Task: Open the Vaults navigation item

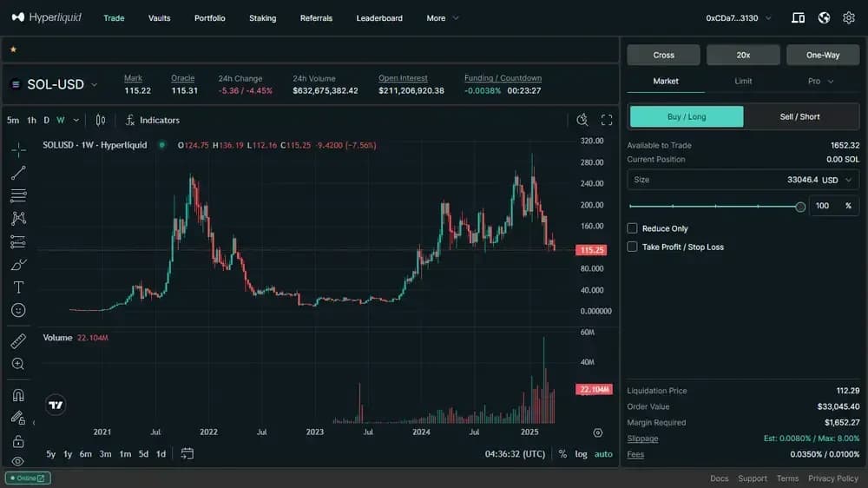Action: (159, 18)
